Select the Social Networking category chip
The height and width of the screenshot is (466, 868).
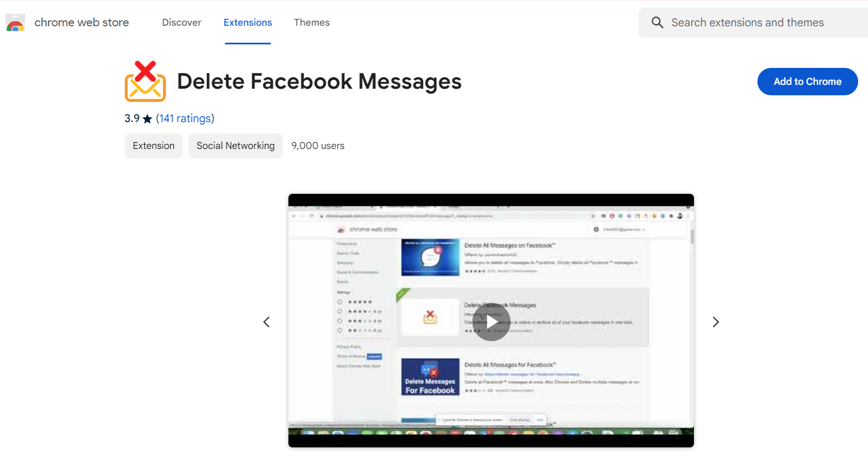(235, 146)
